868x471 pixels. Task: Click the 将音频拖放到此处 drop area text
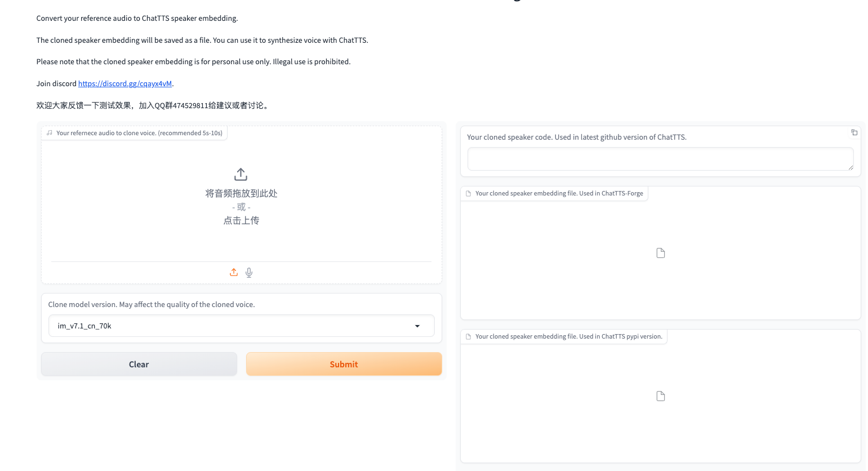click(x=241, y=193)
